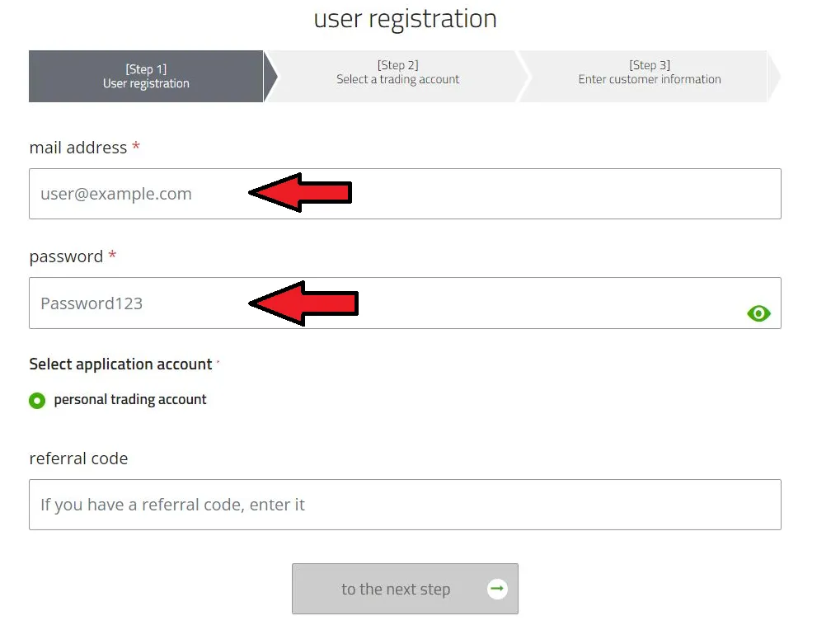The image size is (831, 644).
Task: Click the 'user registration' page title
Action: point(406,19)
